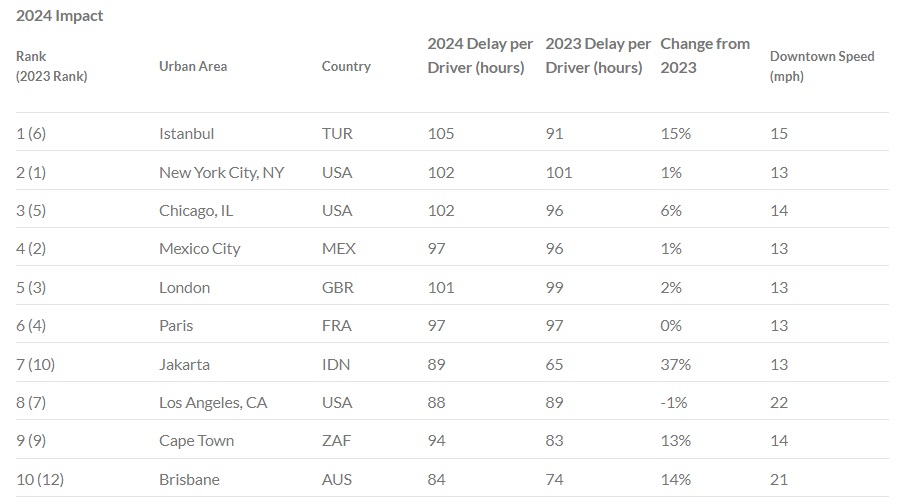The image size is (912, 504).
Task: Click Jakarta's 37% change value
Action: (676, 364)
